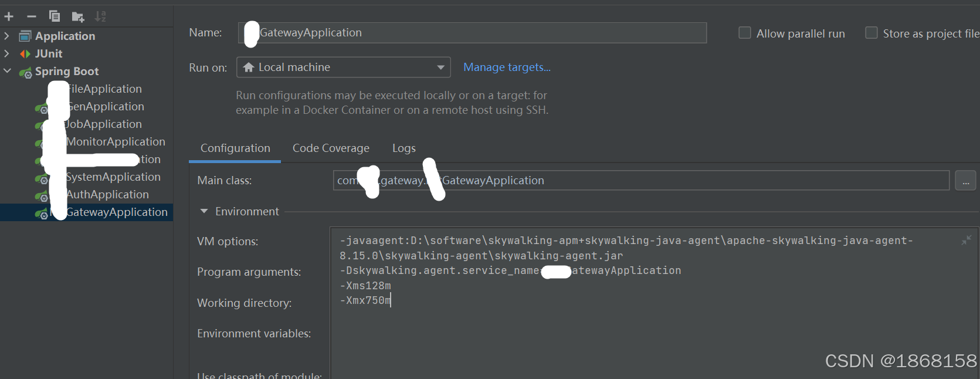Click the Spring Boot icon beside SystemApplication

tap(41, 178)
